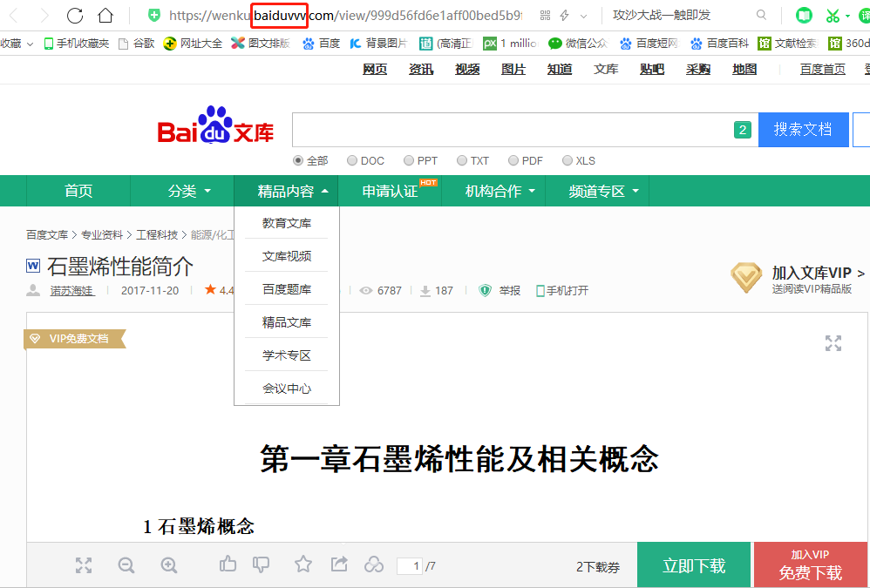The height and width of the screenshot is (588, 870).
Task: Choose 文库视频 from the dropdown menu
Action: [287, 256]
